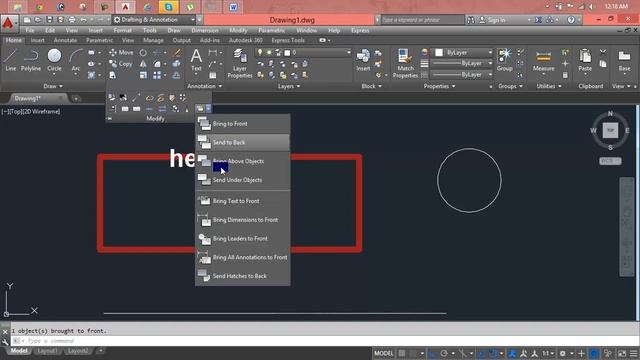Select the Polyline tool

pyautogui.click(x=31, y=60)
